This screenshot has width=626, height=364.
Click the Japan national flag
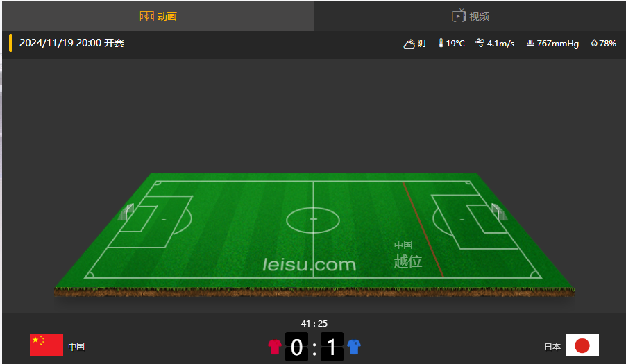pos(582,345)
